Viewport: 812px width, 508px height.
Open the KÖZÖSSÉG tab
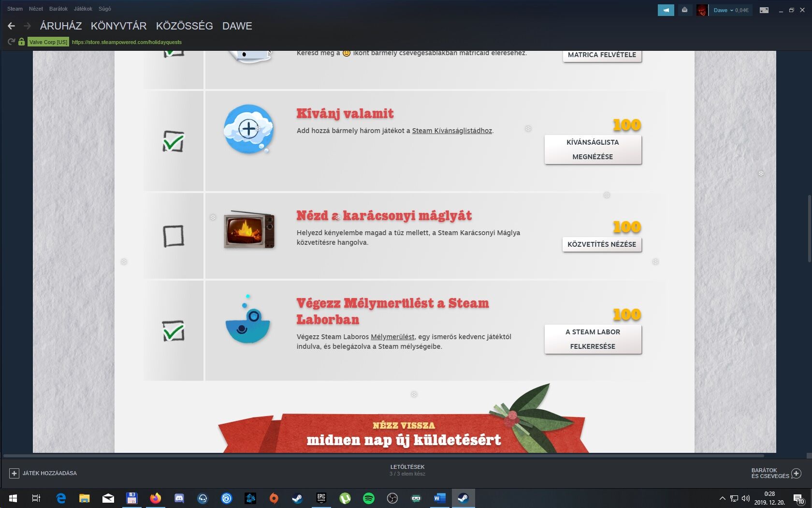point(185,26)
